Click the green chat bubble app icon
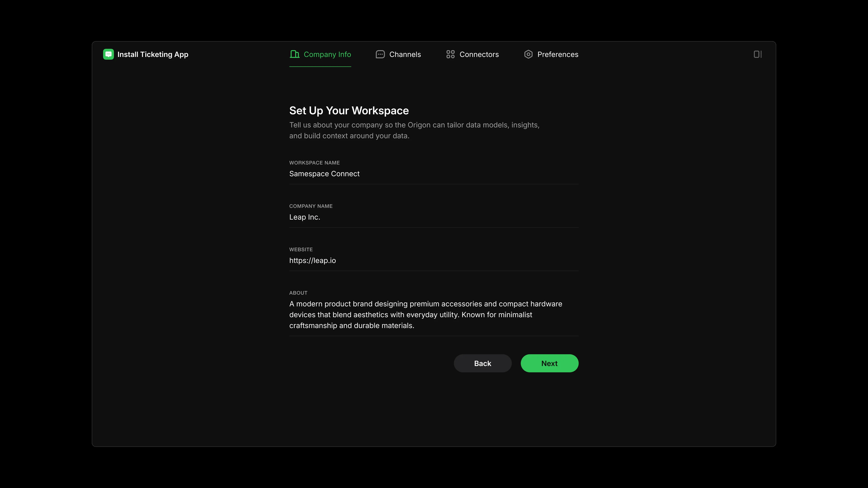868x488 pixels. click(108, 54)
